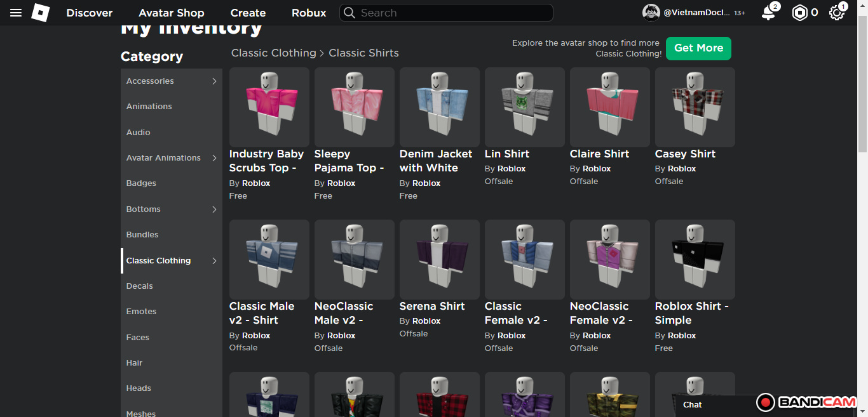
Task: Open the notifications bell
Action: coord(768,13)
